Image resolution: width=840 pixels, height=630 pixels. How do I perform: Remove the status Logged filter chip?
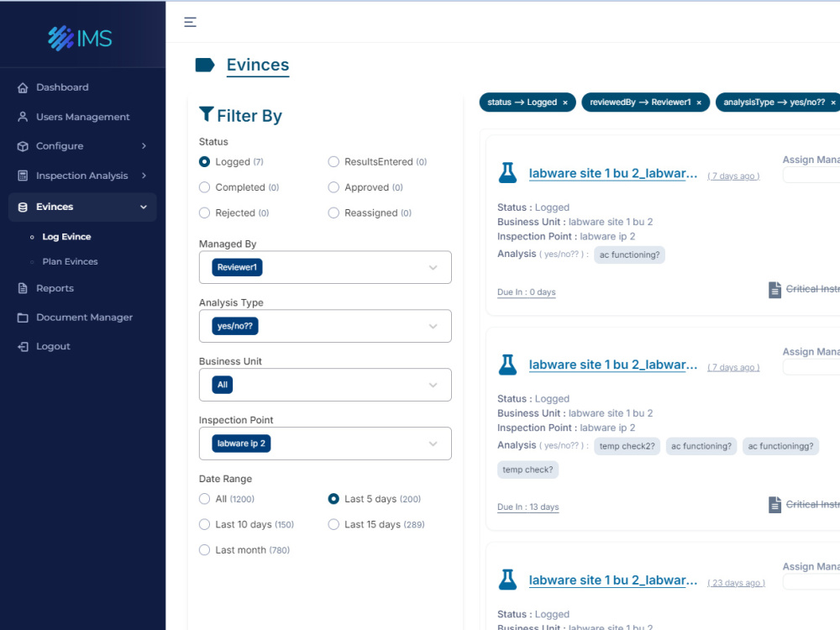click(x=565, y=102)
